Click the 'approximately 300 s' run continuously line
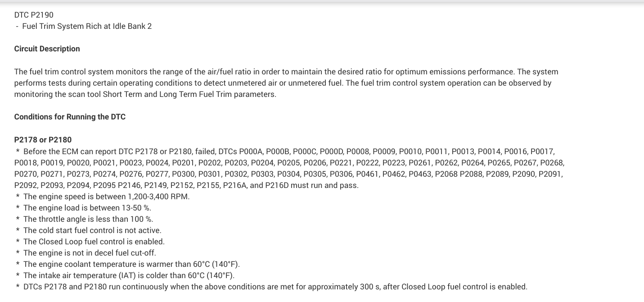The height and width of the screenshot is (302, 644). tap(275, 287)
